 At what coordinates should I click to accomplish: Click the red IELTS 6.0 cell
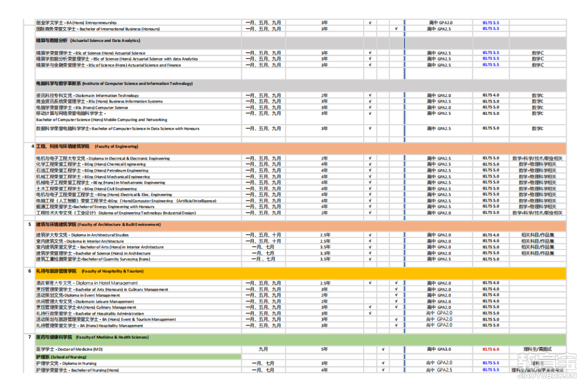point(490,349)
